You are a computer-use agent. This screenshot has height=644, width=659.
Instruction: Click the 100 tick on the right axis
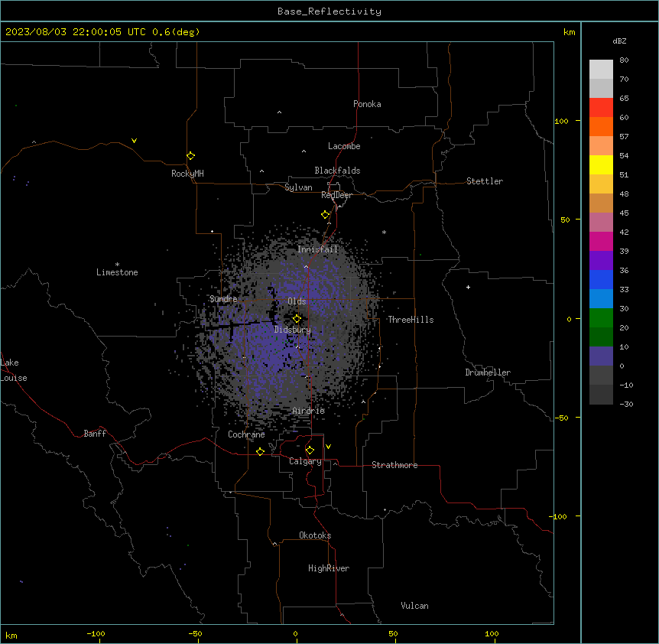pyautogui.click(x=561, y=121)
